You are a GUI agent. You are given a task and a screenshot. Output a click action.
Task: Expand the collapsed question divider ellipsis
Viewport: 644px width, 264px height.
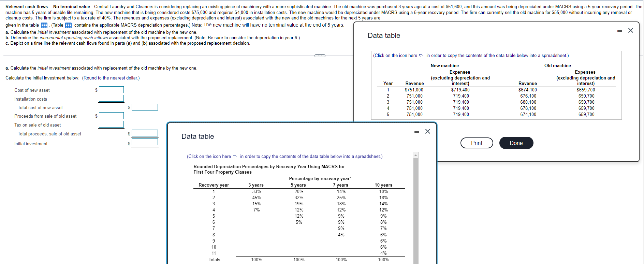pos(320,56)
